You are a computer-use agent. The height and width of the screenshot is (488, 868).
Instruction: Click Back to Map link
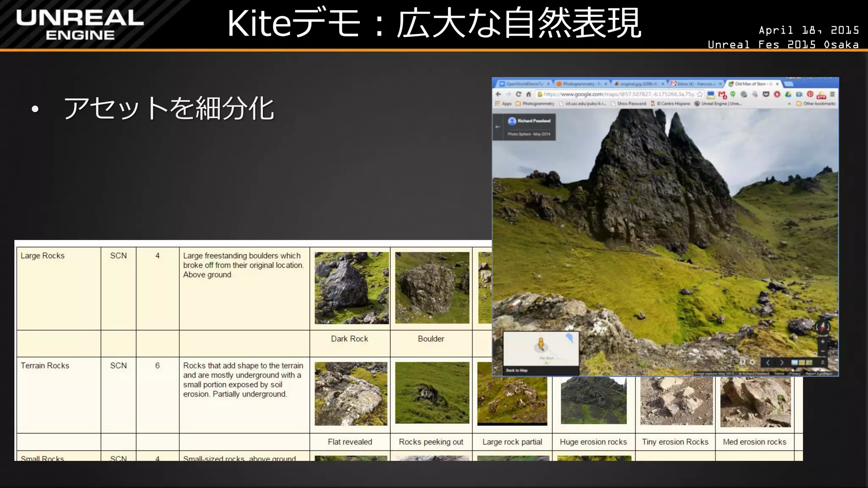(517, 370)
